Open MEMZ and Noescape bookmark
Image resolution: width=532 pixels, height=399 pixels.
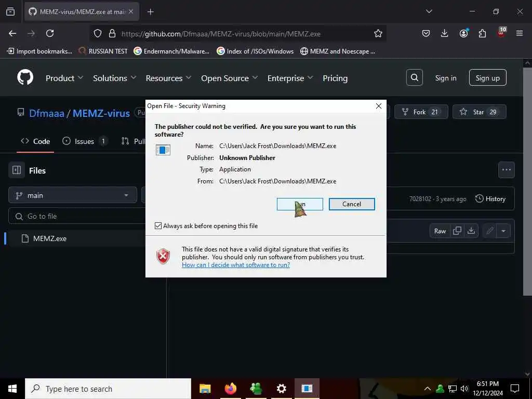pos(338,51)
